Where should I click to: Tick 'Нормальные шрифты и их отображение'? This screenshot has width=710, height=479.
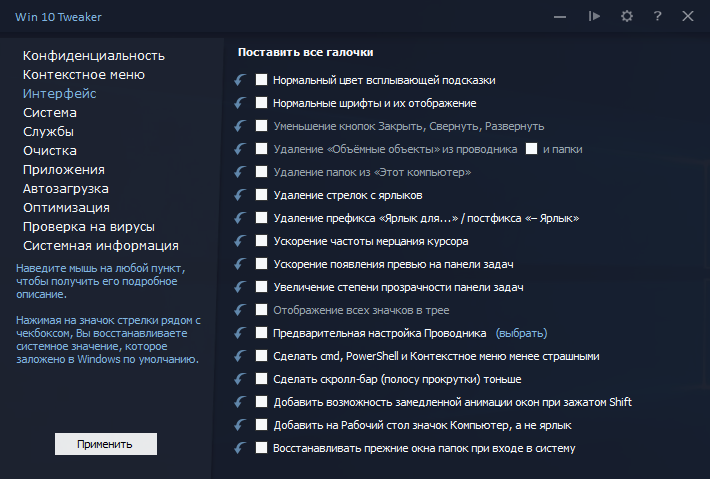[x=261, y=103]
